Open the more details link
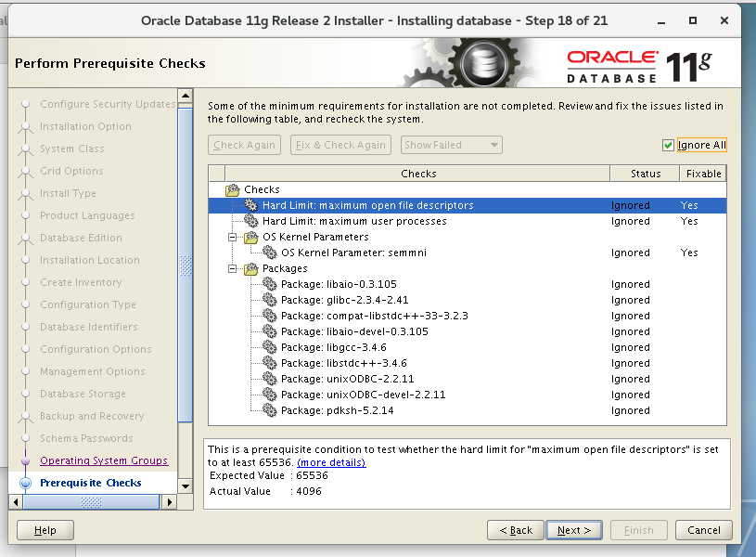This screenshot has height=557, width=756. [331, 464]
